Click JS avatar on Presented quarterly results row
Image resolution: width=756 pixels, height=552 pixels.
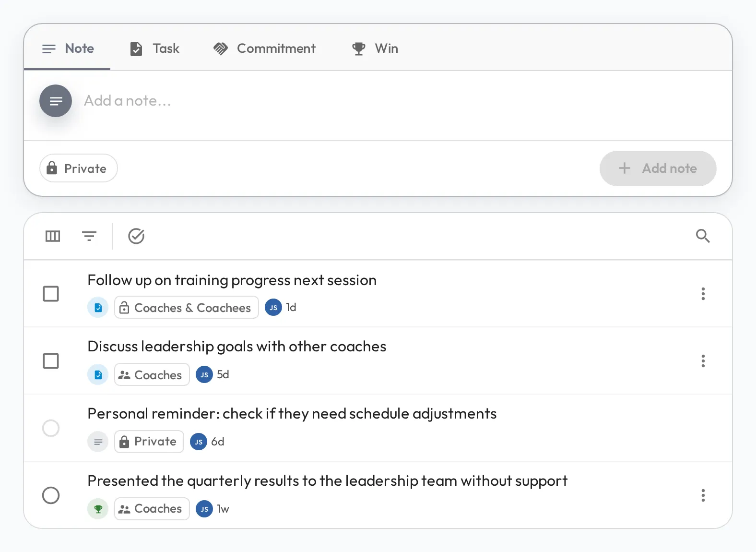204,509
